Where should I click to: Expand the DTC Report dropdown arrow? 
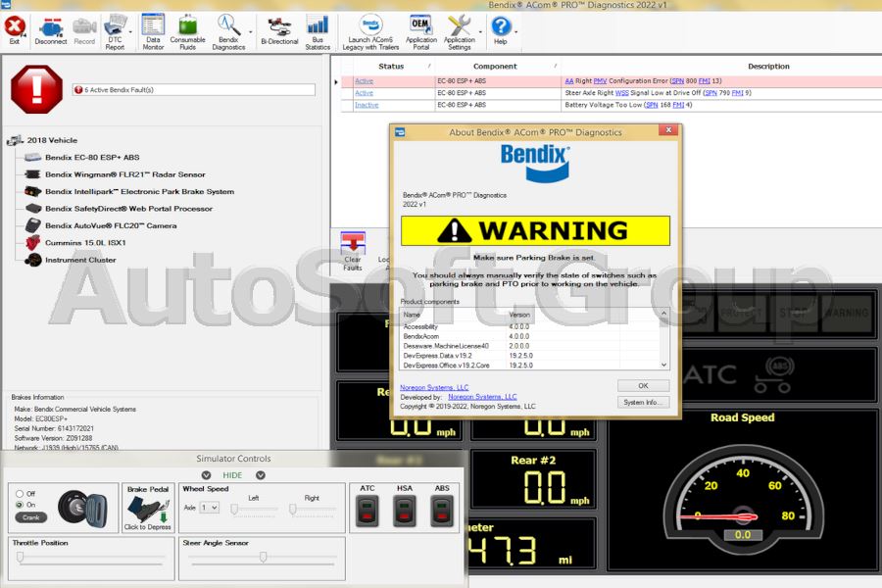(130, 31)
